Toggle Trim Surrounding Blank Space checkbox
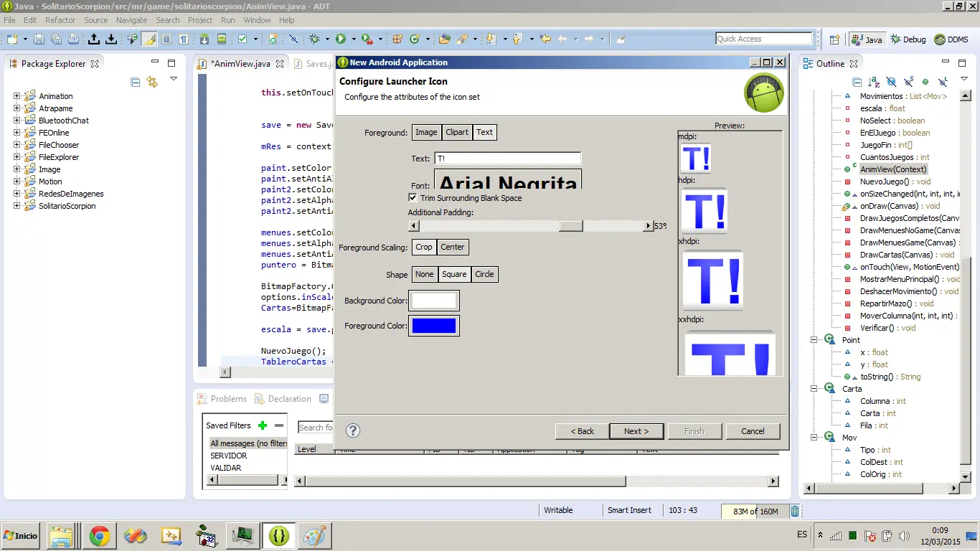This screenshot has width=980, height=551. (413, 197)
